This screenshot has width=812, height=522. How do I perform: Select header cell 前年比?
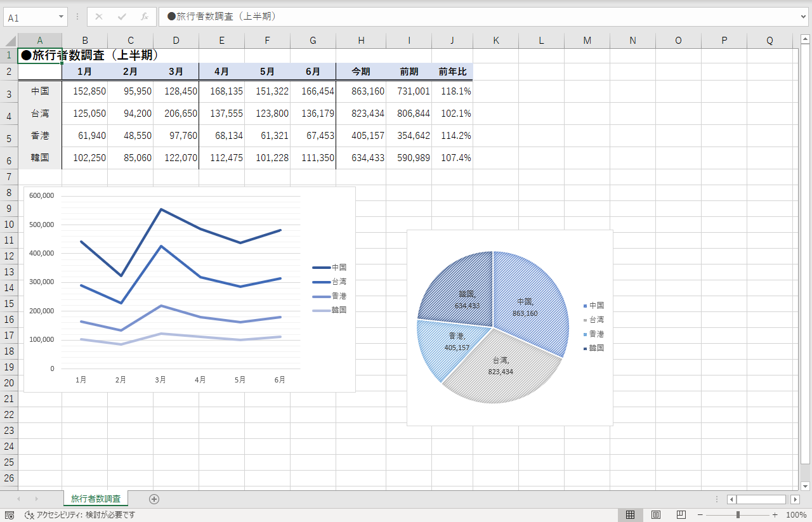pos(452,71)
